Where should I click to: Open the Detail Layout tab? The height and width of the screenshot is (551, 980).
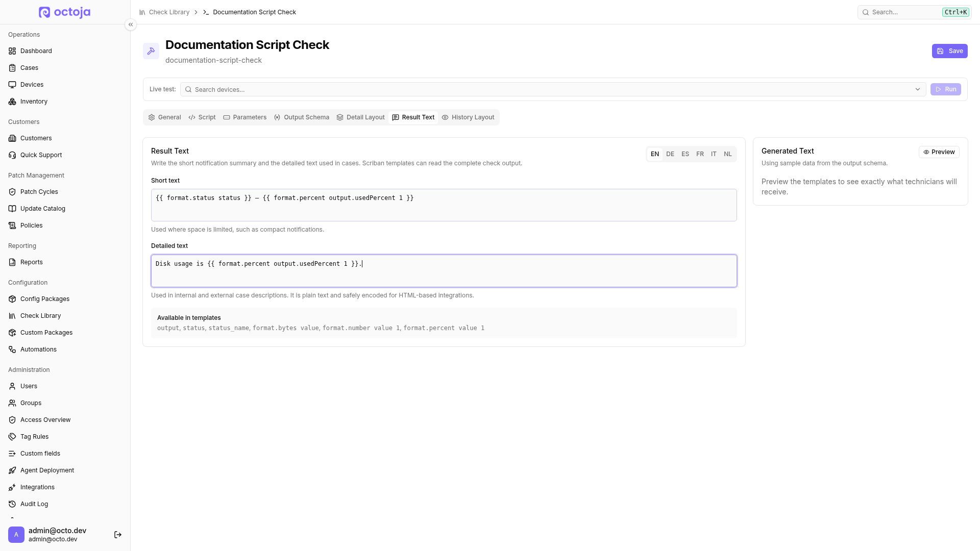click(x=360, y=117)
